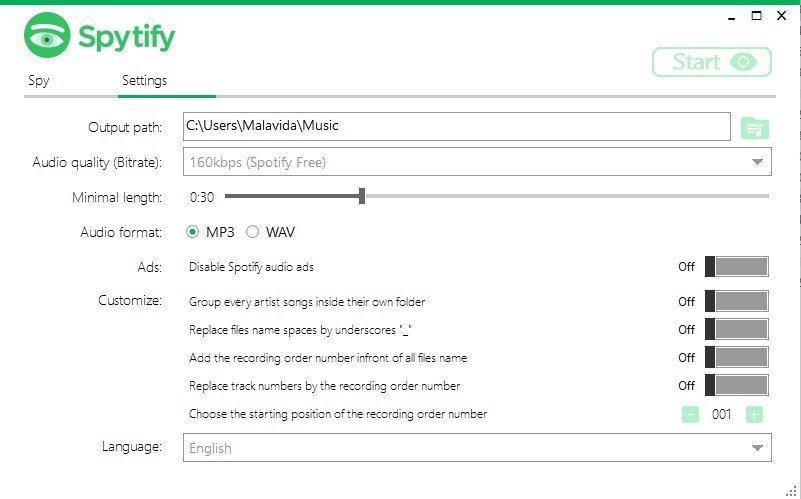Minimize the Spytify window
801x499 pixels.
pyautogui.click(x=732, y=17)
